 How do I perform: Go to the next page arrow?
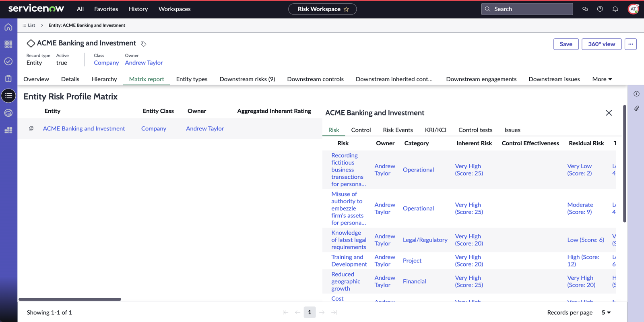click(322, 312)
